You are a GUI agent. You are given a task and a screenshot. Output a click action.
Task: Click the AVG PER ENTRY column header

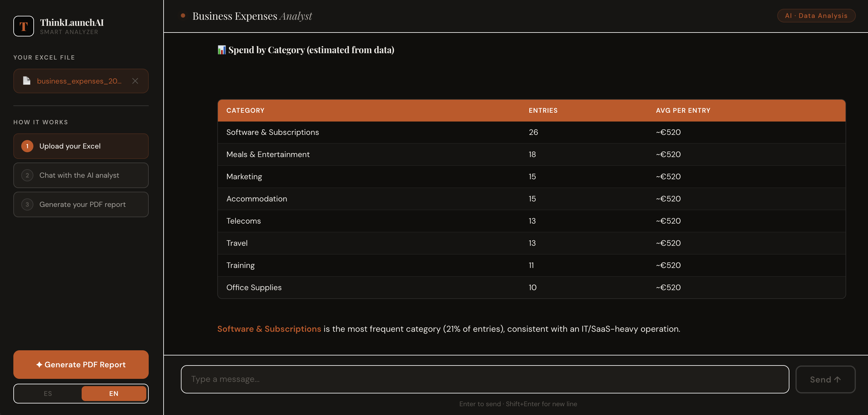pyautogui.click(x=683, y=110)
